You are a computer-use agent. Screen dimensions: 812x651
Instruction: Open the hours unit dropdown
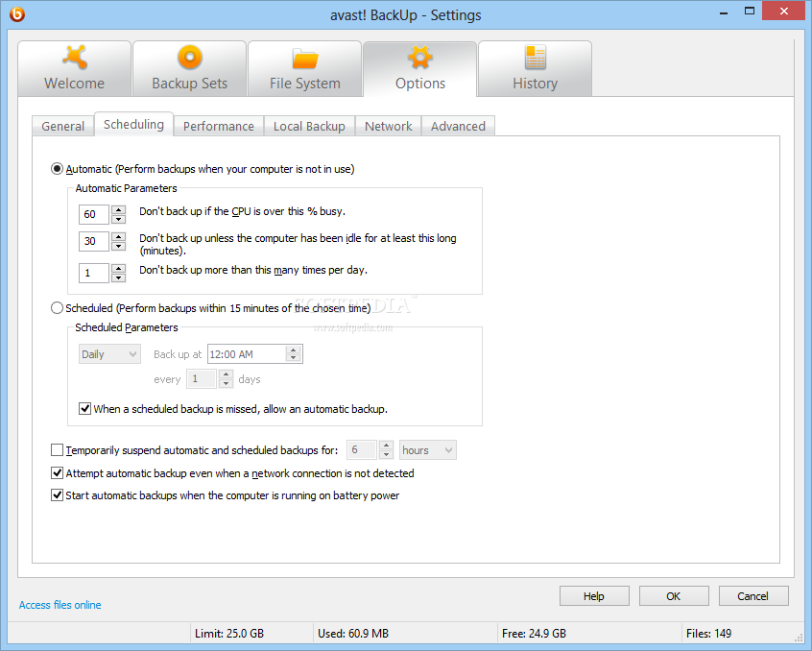[x=428, y=450]
